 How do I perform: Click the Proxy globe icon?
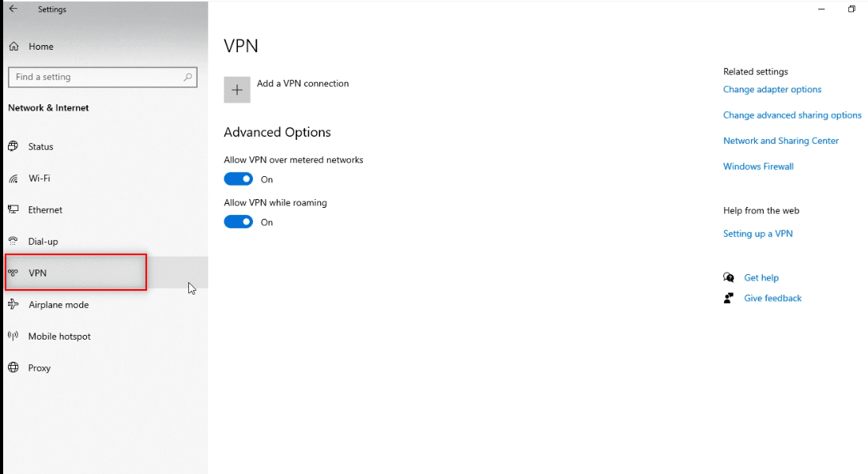point(13,367)
